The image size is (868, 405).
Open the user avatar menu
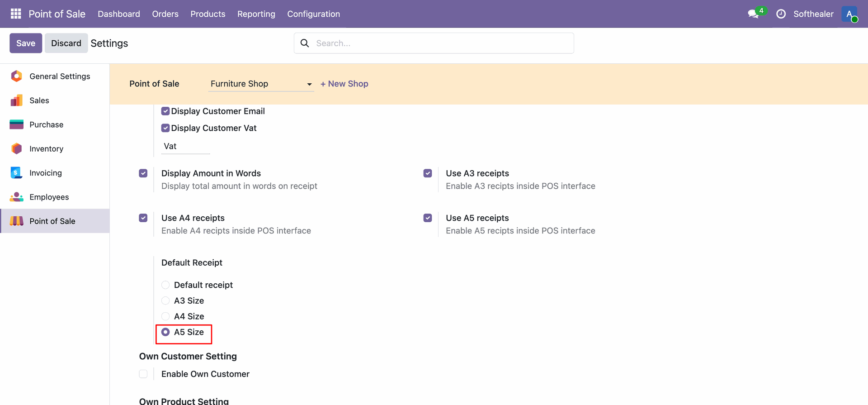[x=849, y=14]
